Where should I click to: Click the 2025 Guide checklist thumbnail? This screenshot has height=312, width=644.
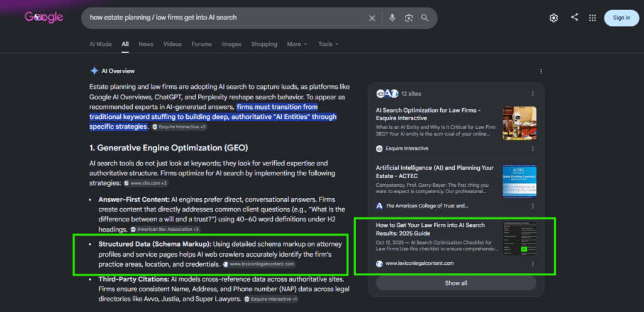(x=519, y=238)
